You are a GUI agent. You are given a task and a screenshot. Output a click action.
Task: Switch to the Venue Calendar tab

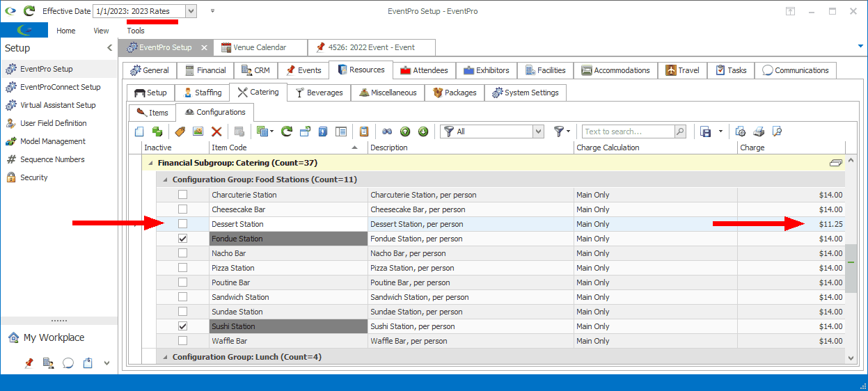point(260,47)
